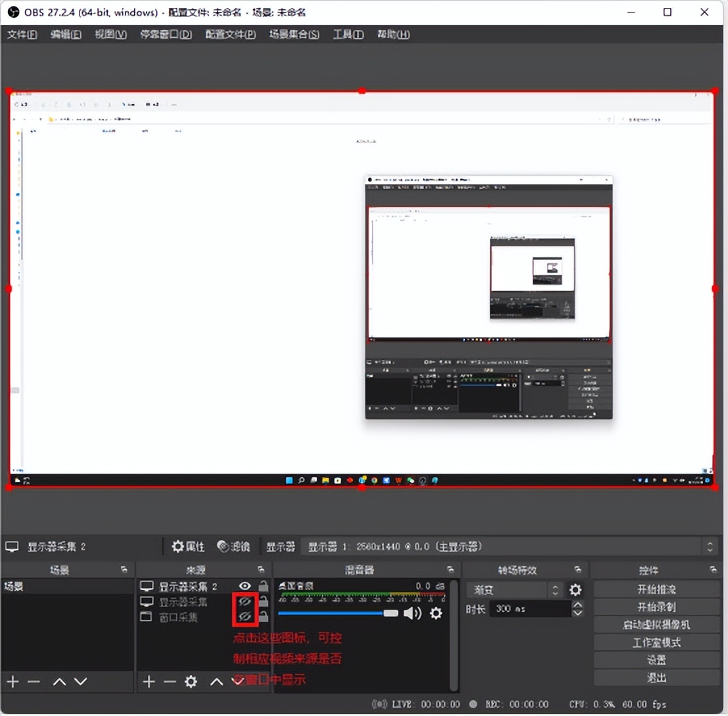The width and height of the screenshot is (728, 716).
Task: Mute the desktop audio speaker icon
Action: [414, 613]
